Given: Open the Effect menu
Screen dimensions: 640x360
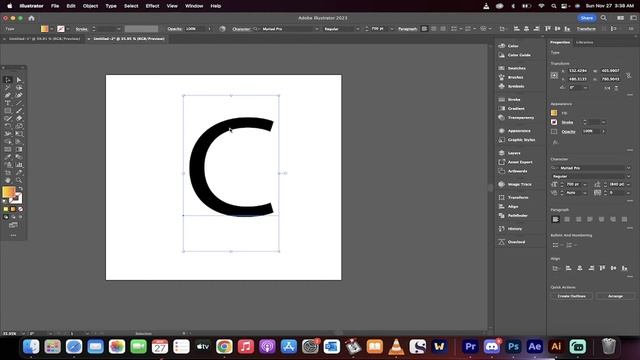Looking at the screenshot, I should 152,6.
